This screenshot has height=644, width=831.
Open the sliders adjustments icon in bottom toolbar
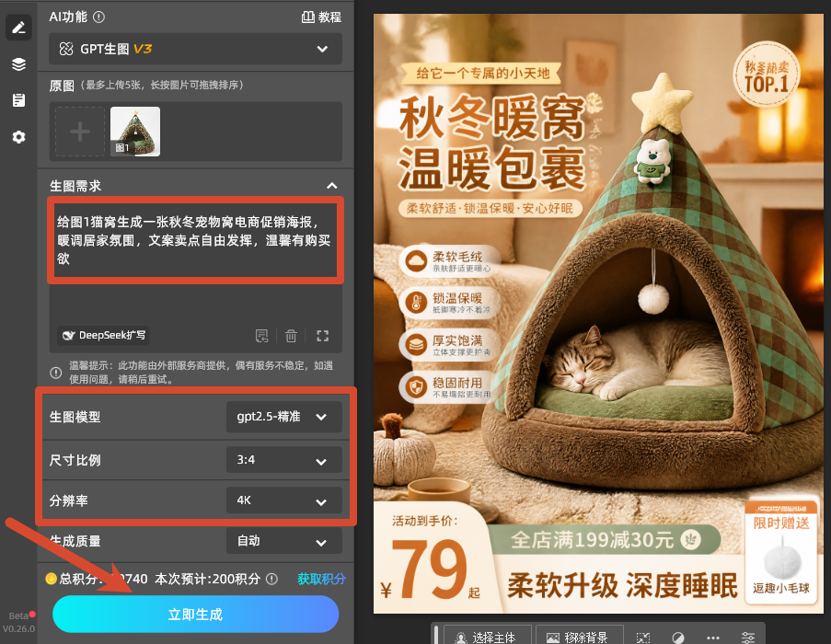pos(748,638)
